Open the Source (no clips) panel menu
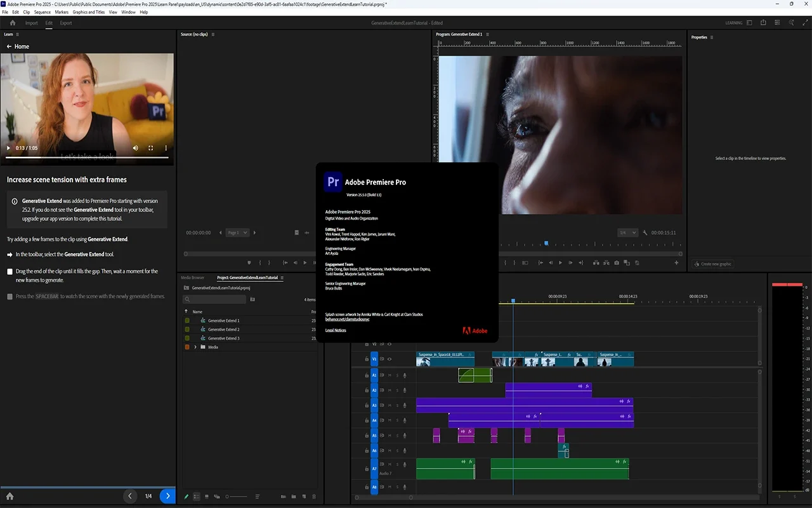The width and height of the screenshot is (812, 508). pos(213,34)
